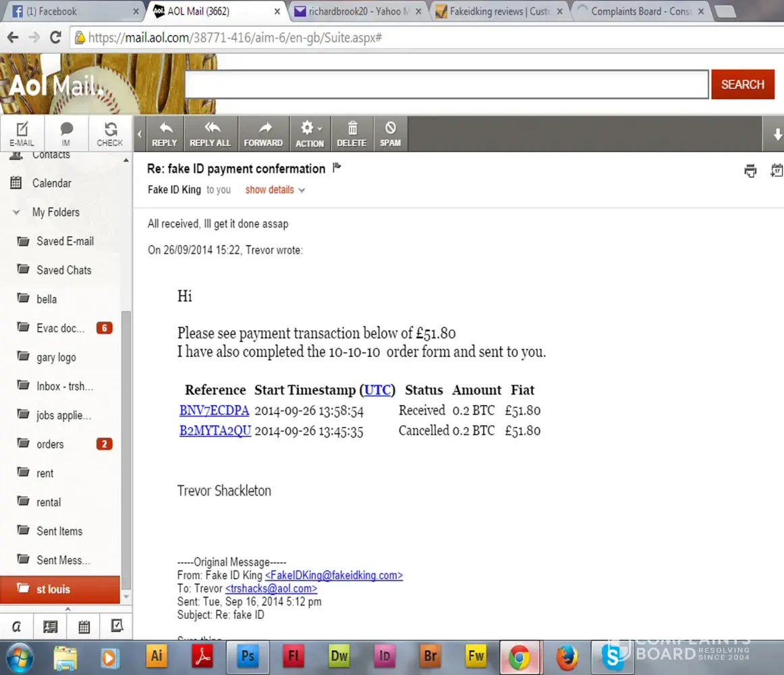This screenshot has width=784, height=675.
Task: Open bella folder
Action: tap(47, 299)
